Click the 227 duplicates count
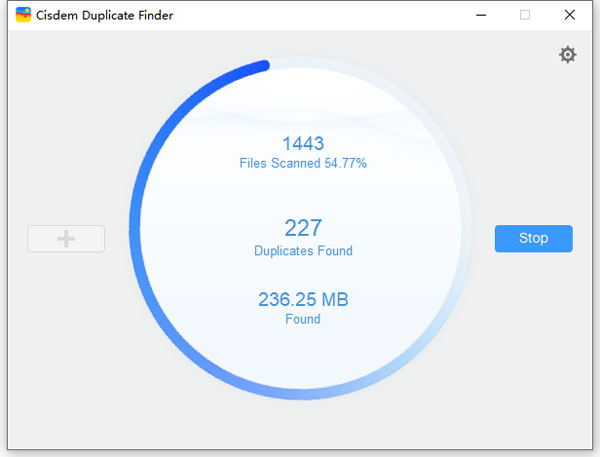Image resolution: width=600 pixels, height=457 pixels. (303, 228)
